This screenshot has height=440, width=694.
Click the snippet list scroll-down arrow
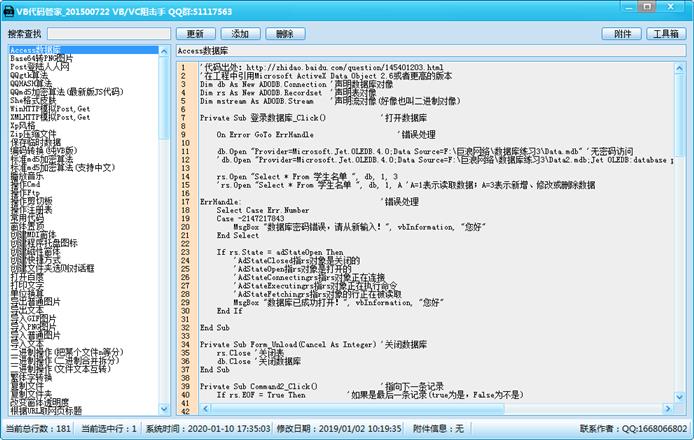click(164, 409)
